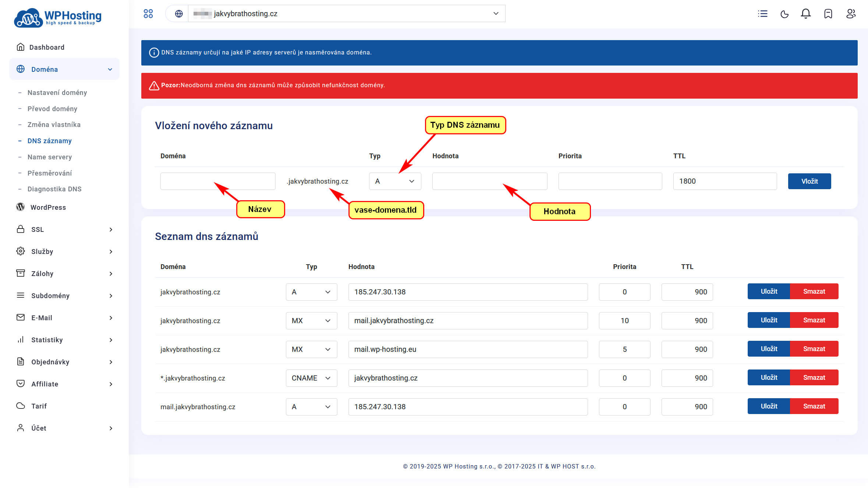Image resolution: width=868 pixels, height=488 pixels.
Task: Focus the new record Hodnota input field
Action: click(x=489, y=181)
